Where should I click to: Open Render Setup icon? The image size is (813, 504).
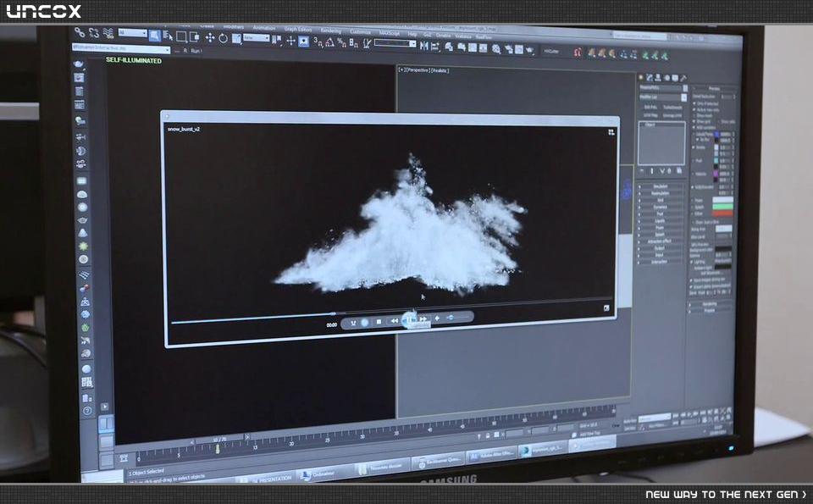pos(509,49)
